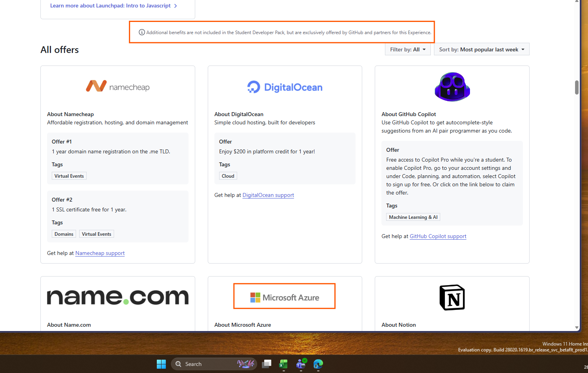Click the About DigitalOcean heading
588x373 pixels.
tap(239, 114)
